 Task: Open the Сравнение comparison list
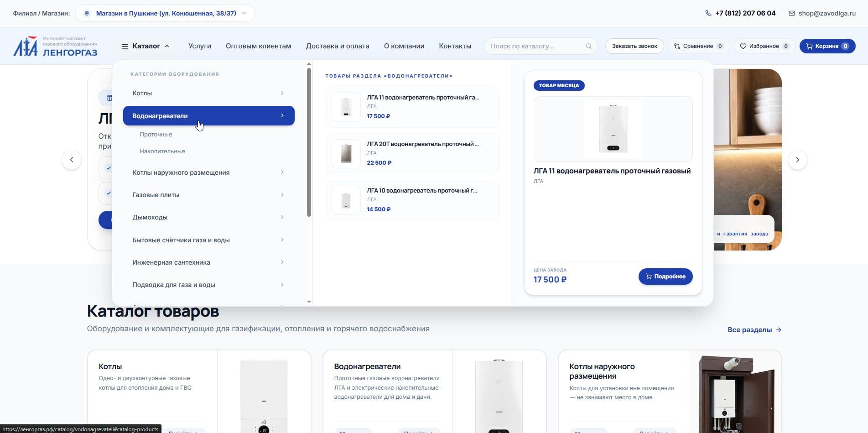(699, 46)
